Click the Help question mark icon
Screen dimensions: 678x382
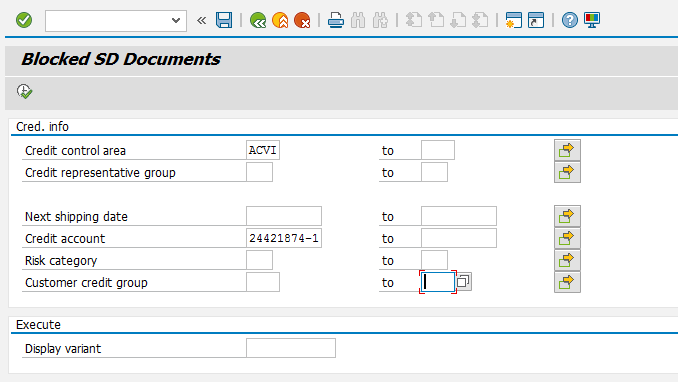click(x=569, y=20)
